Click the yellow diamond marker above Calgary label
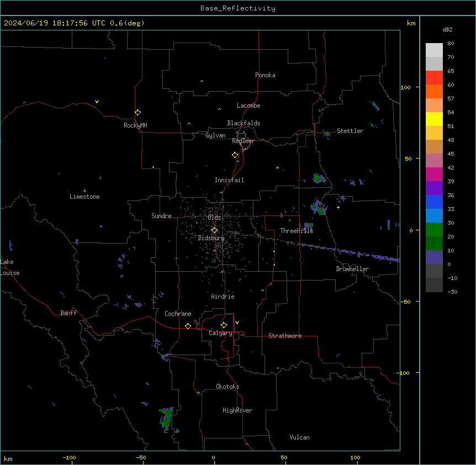The image size is (476, 465). tap(224, 325)
